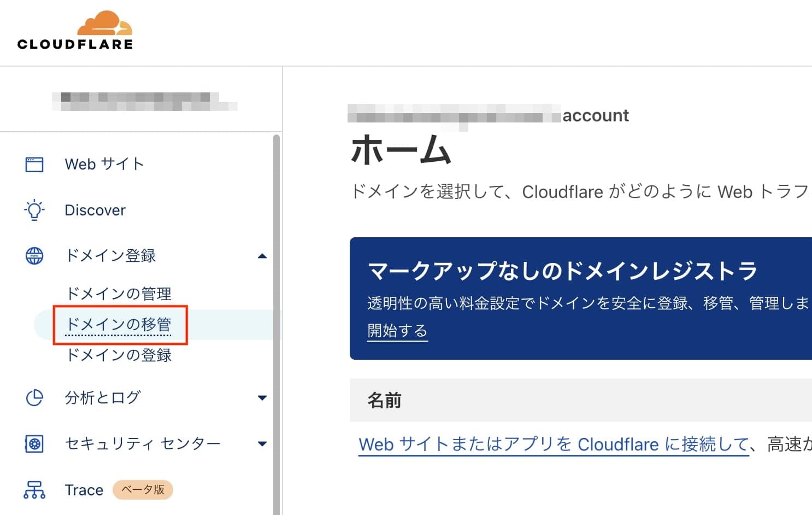Select ドメインの移管 submenu item
Image resolution: width=812 pixels, height=515 pixels.
(x=119, y=324)
